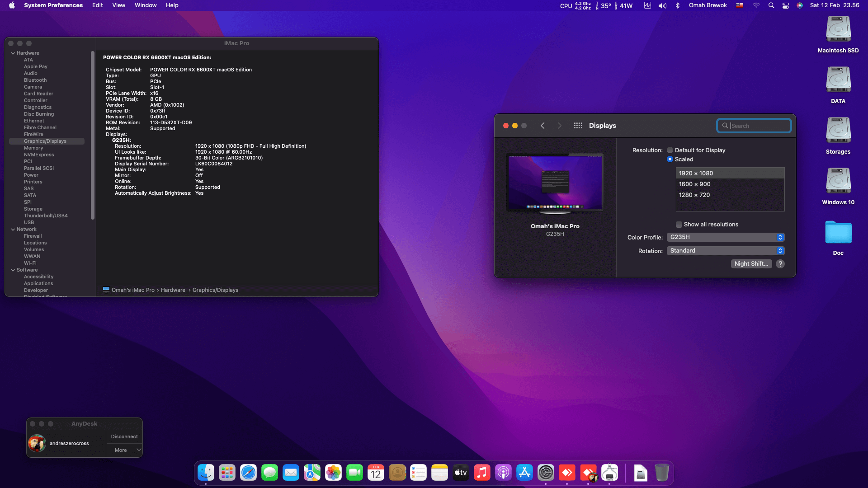
Task: Open the Help menu
Action: tap(172, 5)
